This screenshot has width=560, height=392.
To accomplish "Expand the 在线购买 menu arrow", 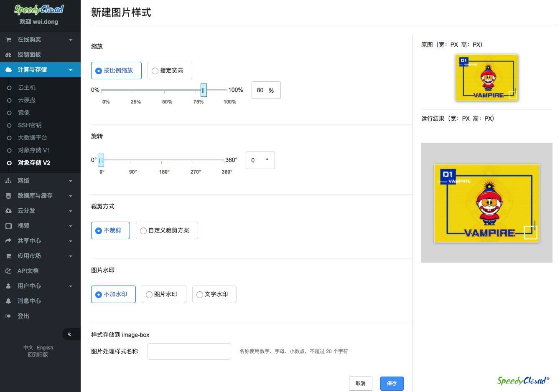I will tap(71, 40).
